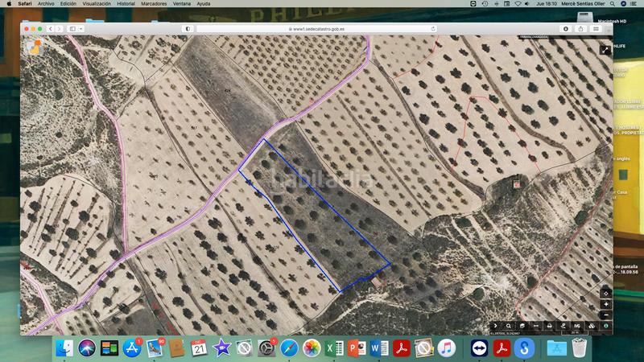Toggle the basemap gallery icon
The width and height of the screenshot is (644, 362).
point(592,325)
